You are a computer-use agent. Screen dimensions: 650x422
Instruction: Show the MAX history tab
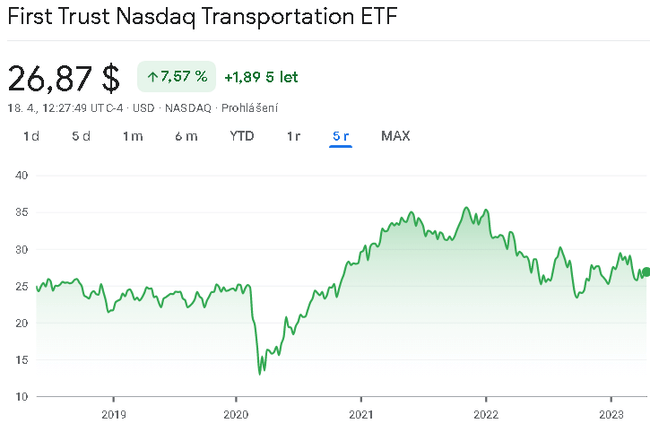(x=395, y=136)
